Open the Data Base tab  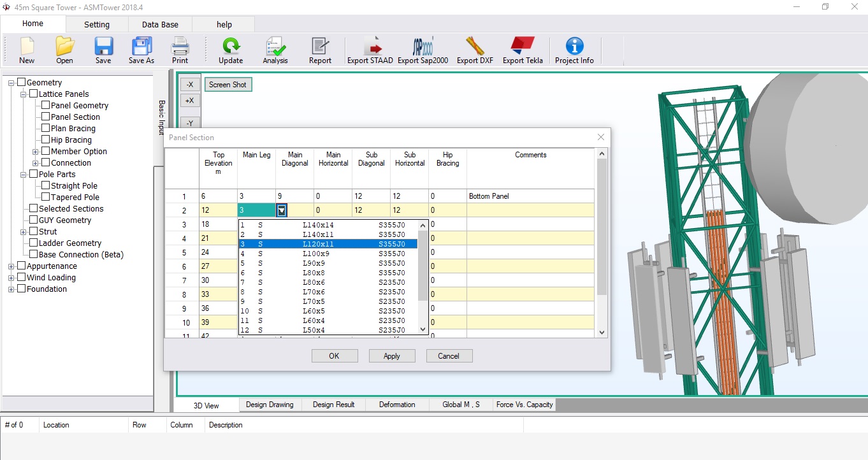tap(160, 24)
